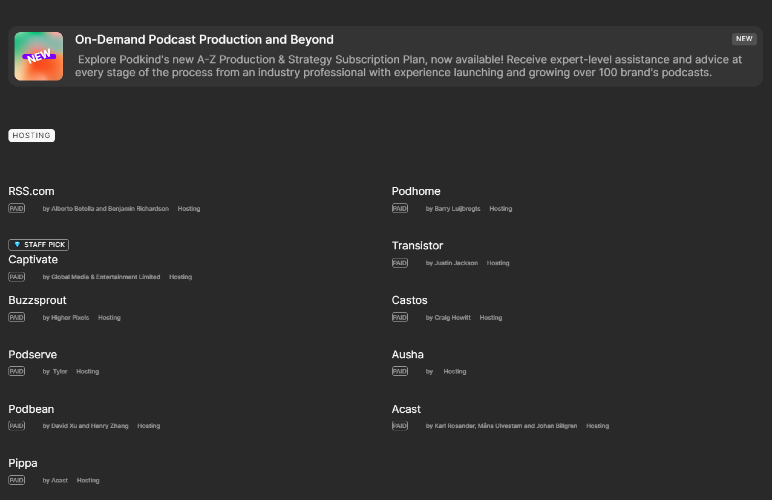Viewport: 772px width, 500px height.
Task: Click the Hosting tag under Buzzsprout
Action: [109, 318]
